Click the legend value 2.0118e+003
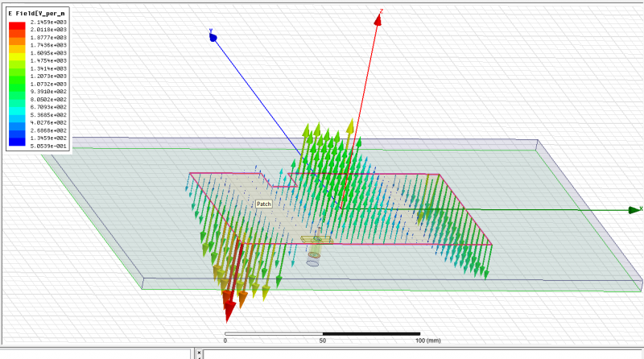The width and height of the screenshot is (644, 359). point(48,30)
